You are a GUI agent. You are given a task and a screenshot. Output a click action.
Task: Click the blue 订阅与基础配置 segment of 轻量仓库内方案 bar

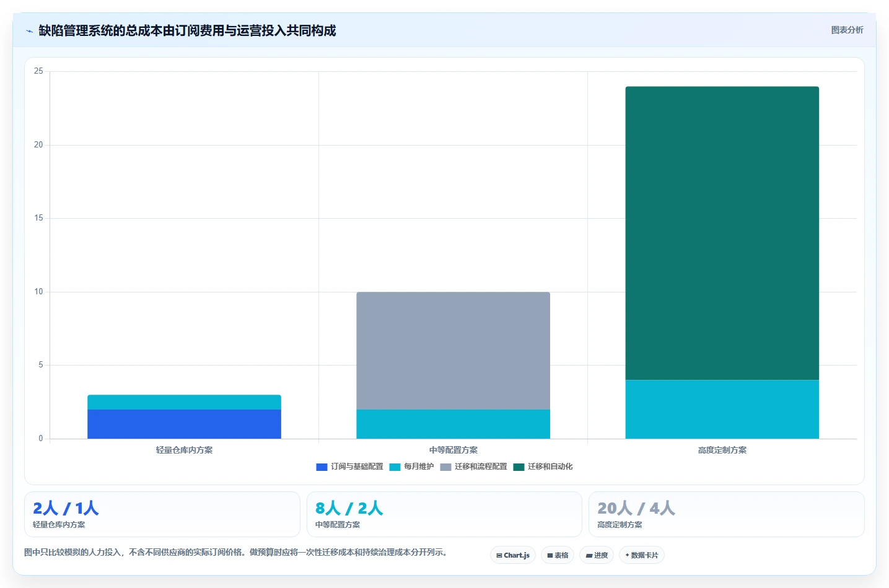point(184,424)
